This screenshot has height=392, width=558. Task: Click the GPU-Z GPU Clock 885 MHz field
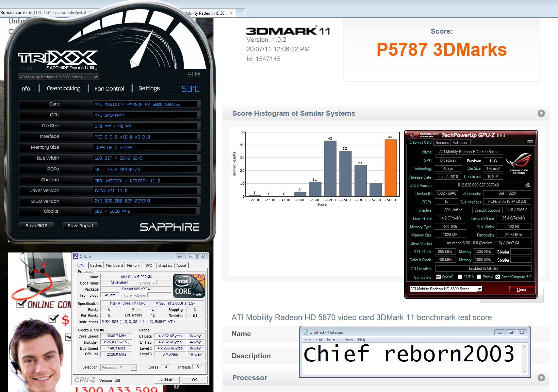click(x=445, y=251)
